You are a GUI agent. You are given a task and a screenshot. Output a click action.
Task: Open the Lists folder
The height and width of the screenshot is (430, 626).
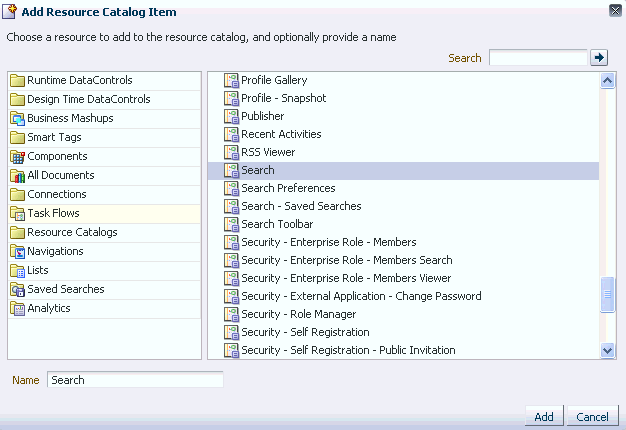[104, 270]
